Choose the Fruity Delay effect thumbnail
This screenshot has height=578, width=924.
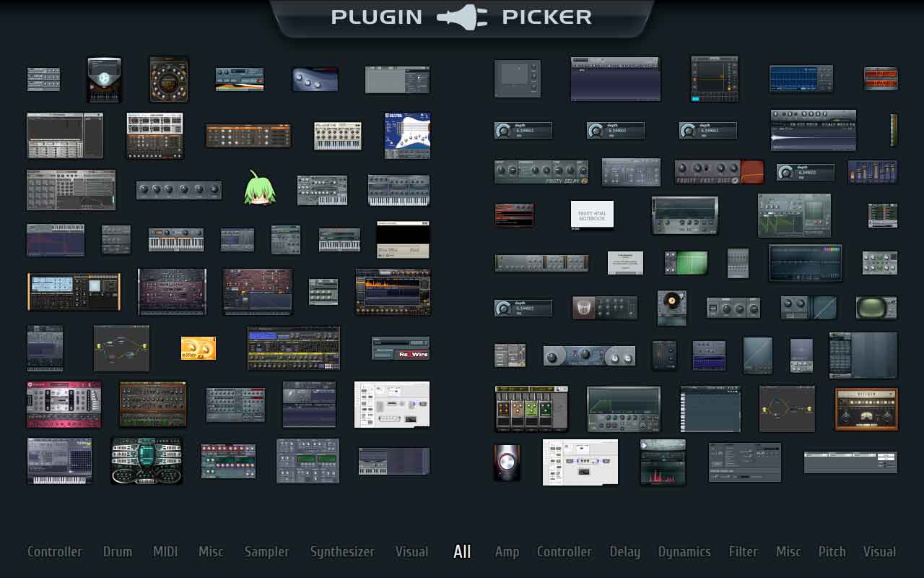541,172
